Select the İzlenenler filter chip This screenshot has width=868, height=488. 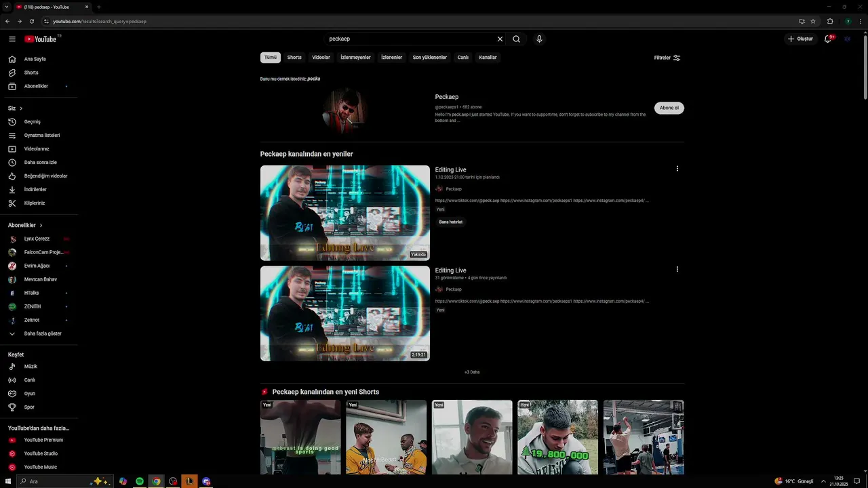point(392,58)
